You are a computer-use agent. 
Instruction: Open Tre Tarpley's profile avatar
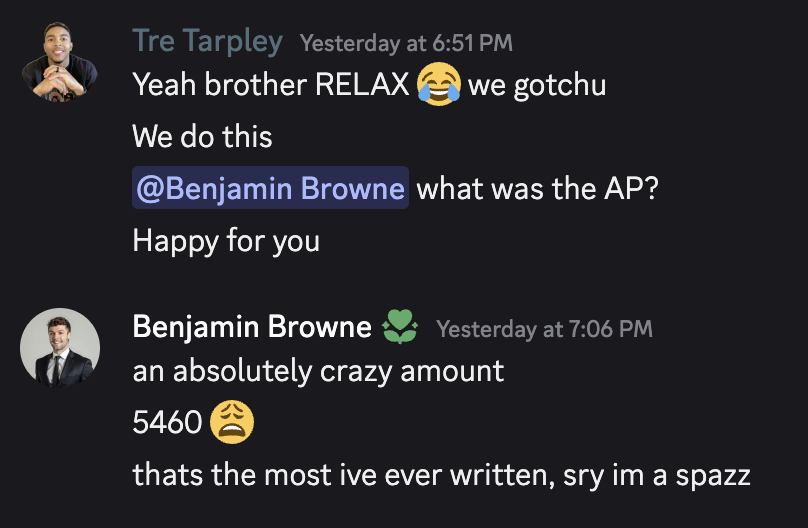coord(60,62)
